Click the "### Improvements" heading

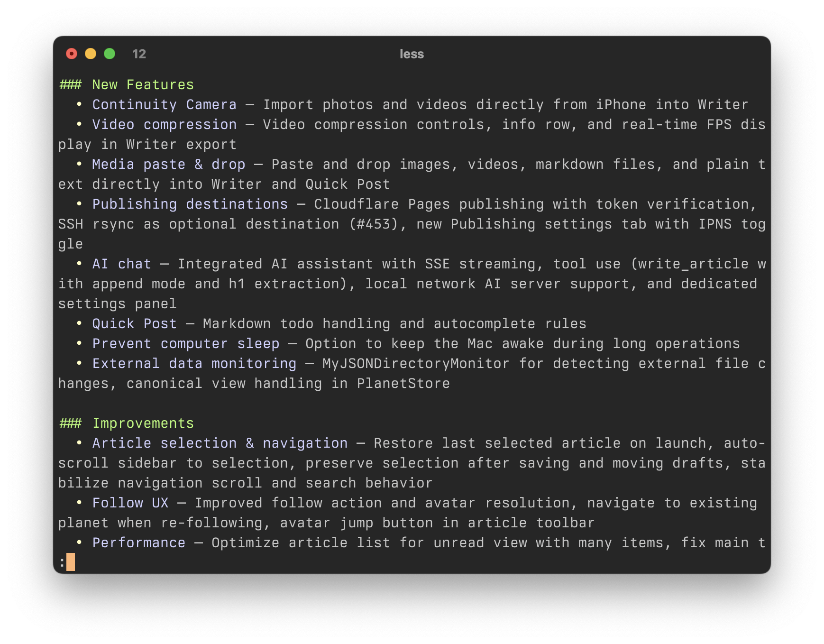(x=127, y=423)
